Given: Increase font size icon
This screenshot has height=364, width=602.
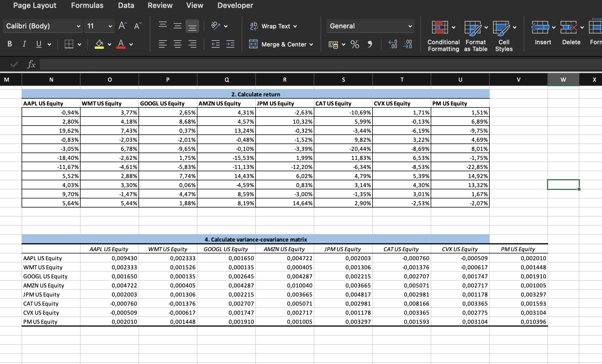Looking at the screenshot, I should click(x=123, y=26).
